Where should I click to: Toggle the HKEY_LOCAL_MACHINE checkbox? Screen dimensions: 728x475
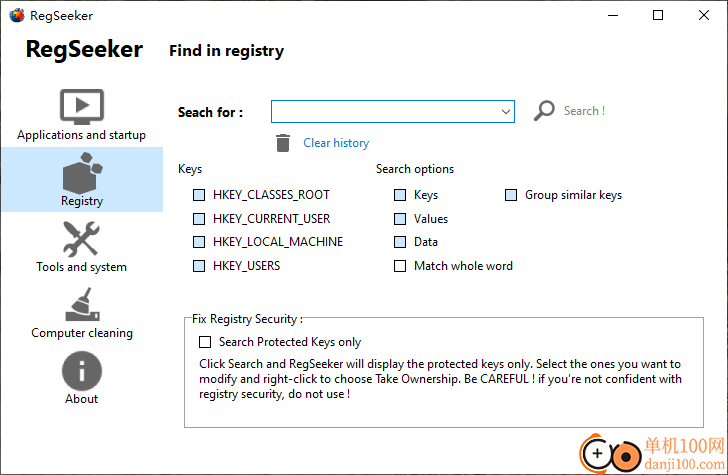tap(199, 242)
